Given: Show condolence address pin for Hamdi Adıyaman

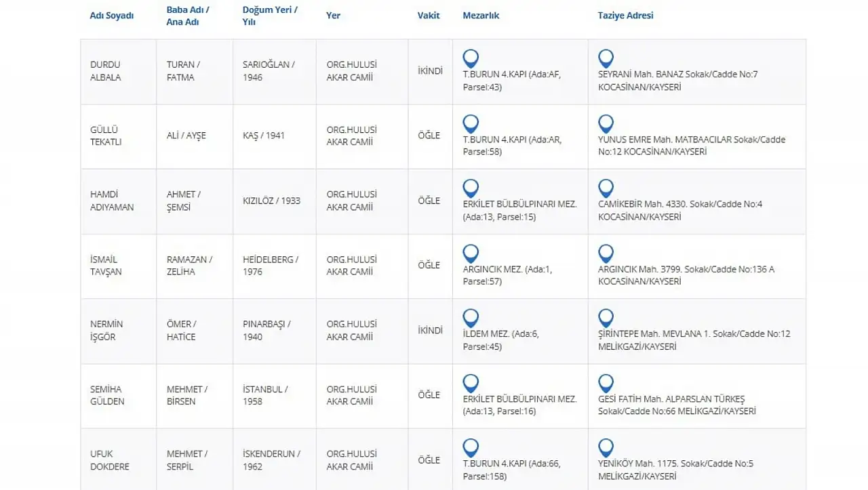Looking at the screenshot, I should pyautogui.click(x=606, y=188).
